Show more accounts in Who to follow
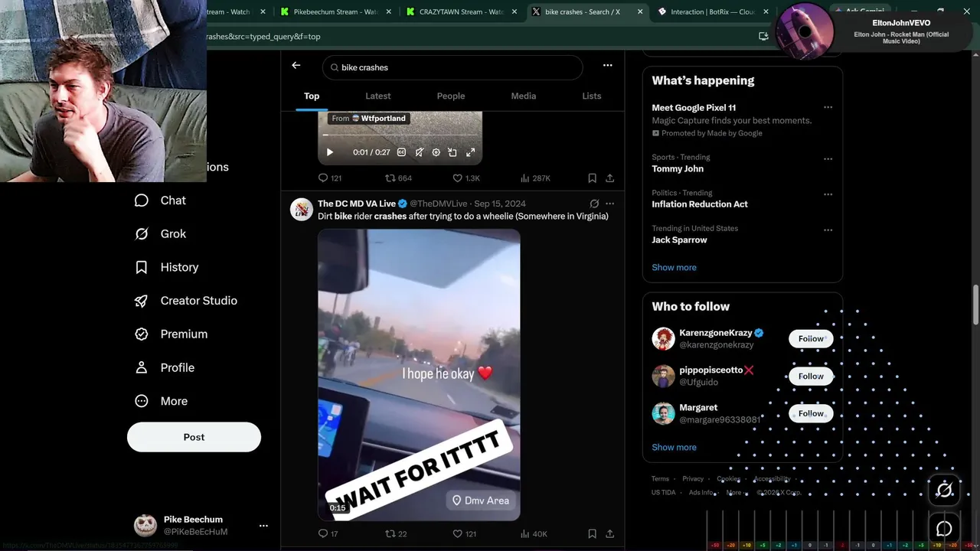This screenshot has height=551, width=980. coord(674,447)
